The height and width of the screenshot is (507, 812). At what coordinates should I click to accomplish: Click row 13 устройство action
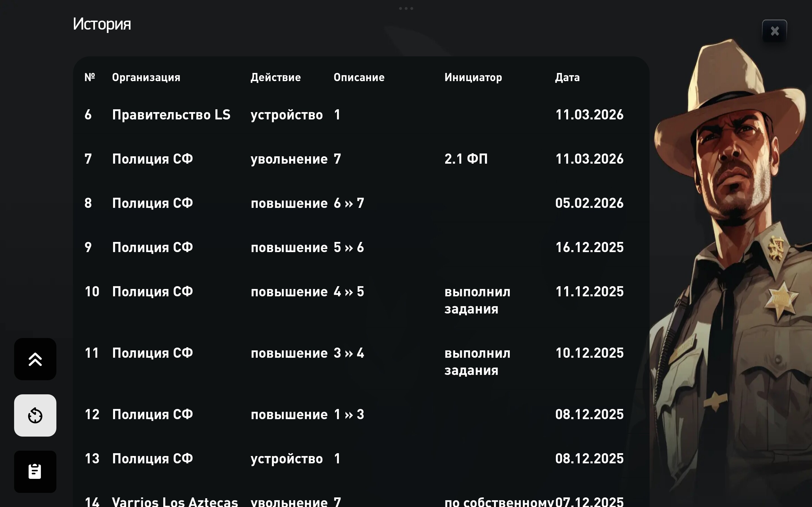point(286,459)
